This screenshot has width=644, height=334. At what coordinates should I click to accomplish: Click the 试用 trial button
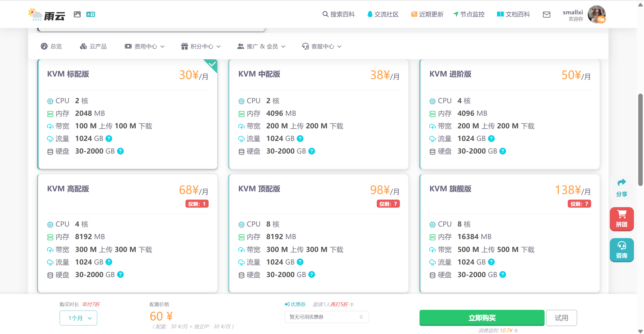(561, 318)
